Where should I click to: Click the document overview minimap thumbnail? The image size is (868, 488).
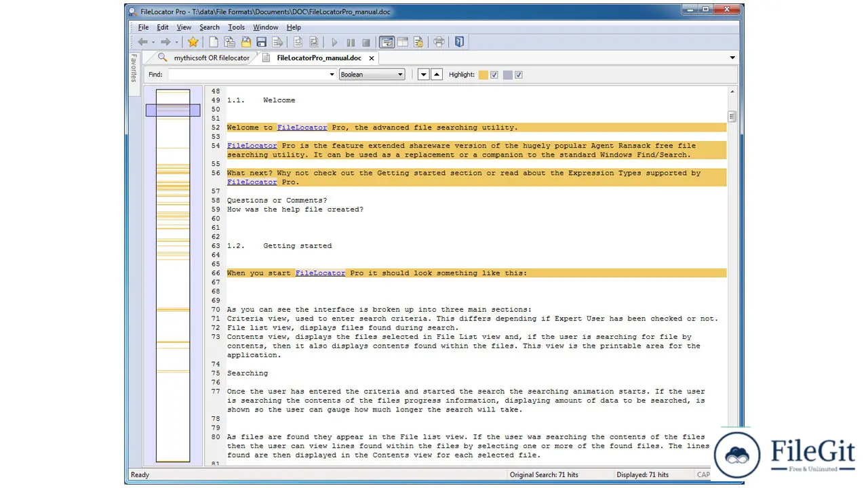tap(173, 275)
